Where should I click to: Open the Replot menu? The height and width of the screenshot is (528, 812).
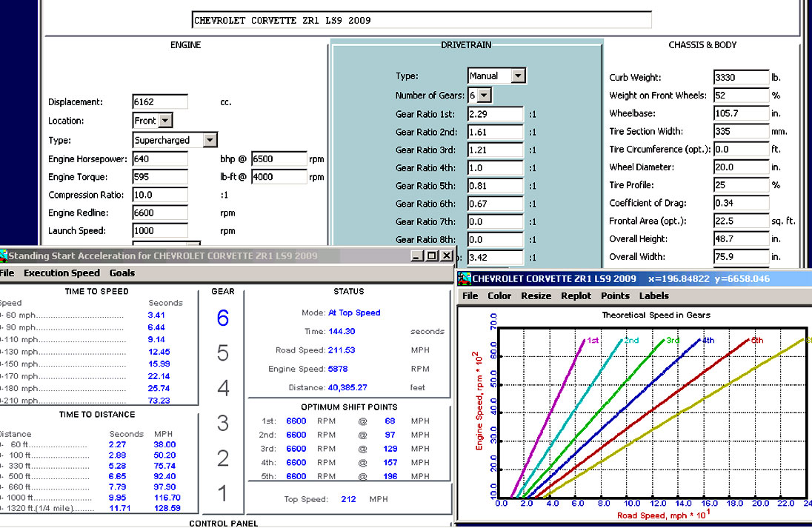(576, 295)
